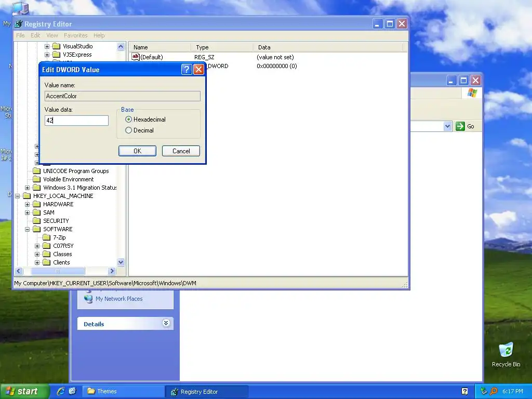Click the orange magnifier tray icon
The height and width of the screenshot is (399, 532).
point(494,391)
